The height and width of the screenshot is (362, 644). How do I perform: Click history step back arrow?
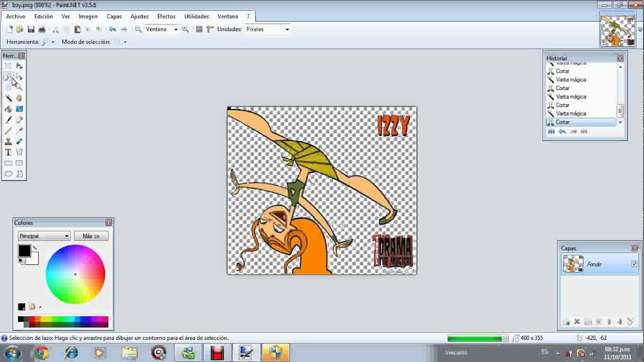(562, 131)
